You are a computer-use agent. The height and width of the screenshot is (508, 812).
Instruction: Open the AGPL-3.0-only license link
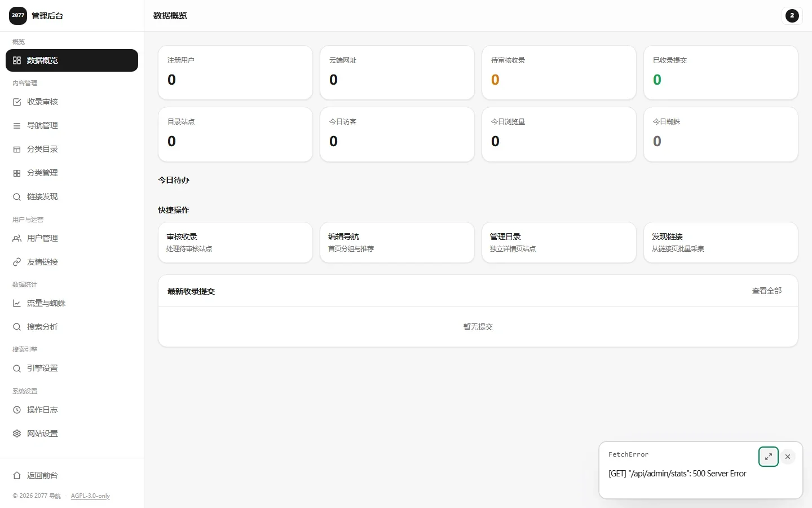point(90,496)
